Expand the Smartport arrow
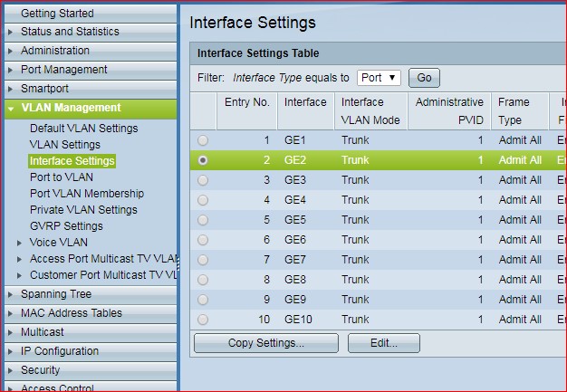Screen dimensions: 567x392 (x=11, y=89)
